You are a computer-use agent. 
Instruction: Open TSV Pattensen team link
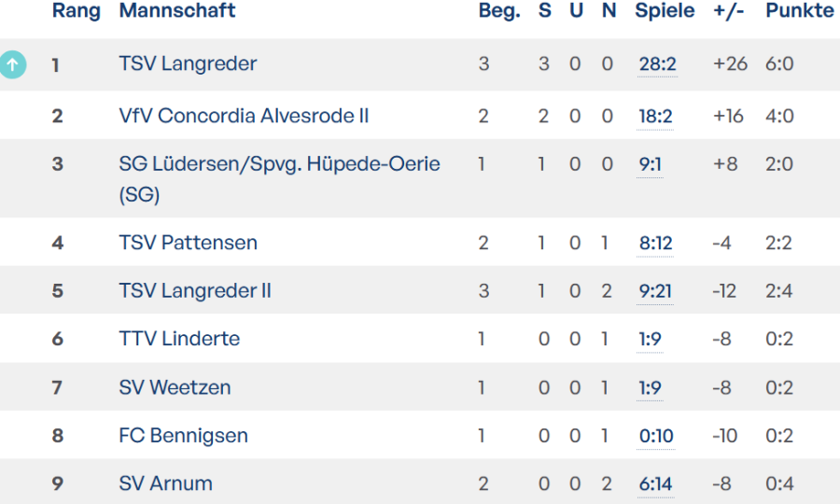(x=188, y=244)
